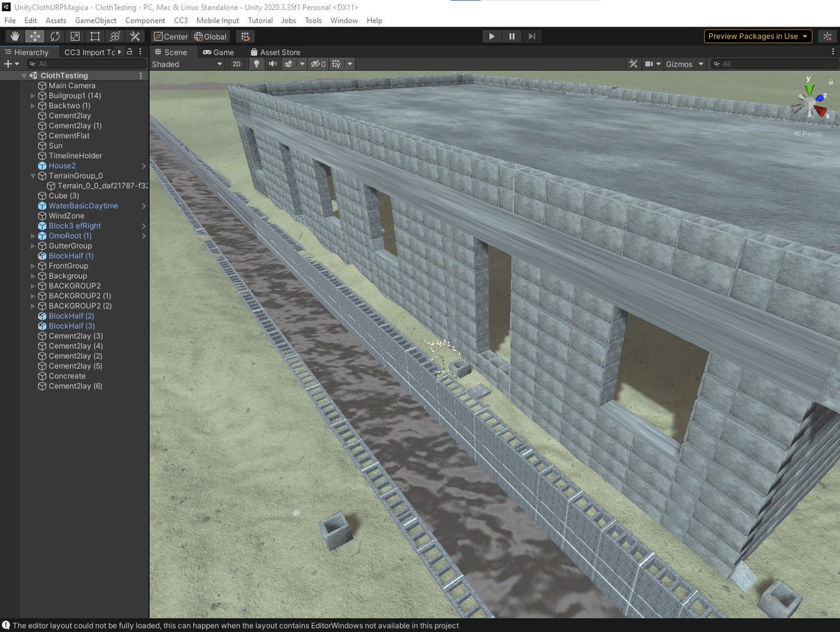The image size is (840, 632).
Task: Open the scene view tools settings icon
Action: [633, 64]
